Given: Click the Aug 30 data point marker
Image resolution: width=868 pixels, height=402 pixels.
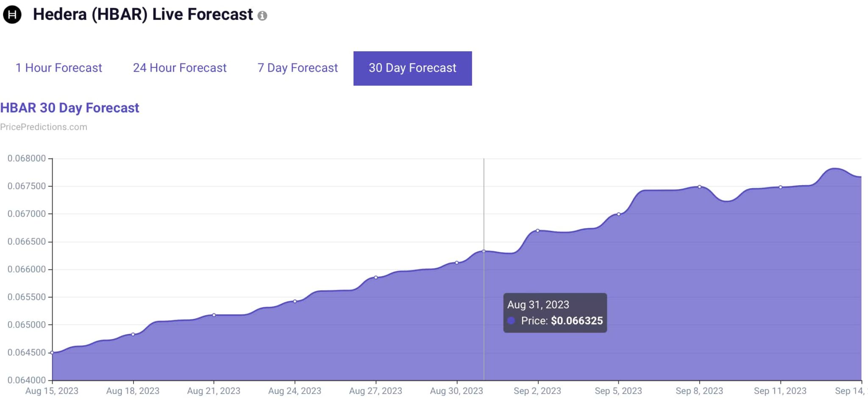Looking at the screenshot, I should pyautogui.click(x=457, y=263).
